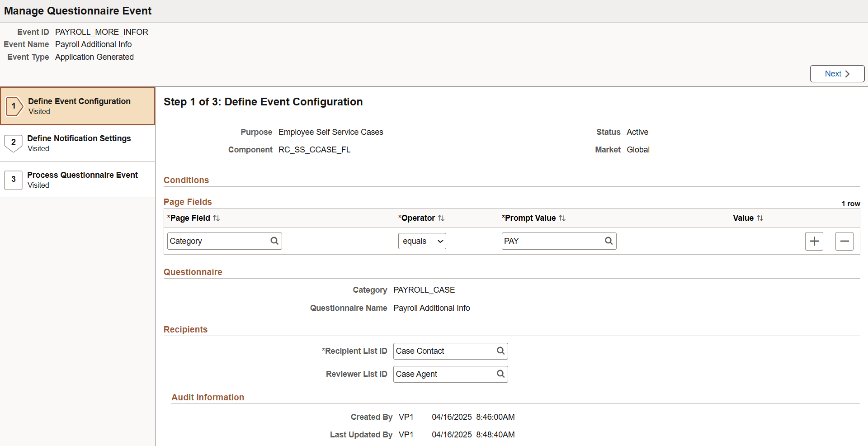
Task: Delete the Category condition row
Action: click(x=844, y=241)
